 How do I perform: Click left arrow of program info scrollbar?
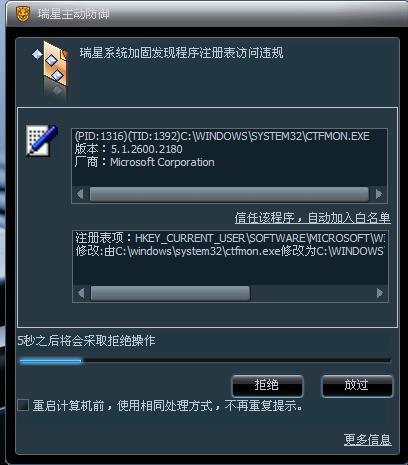[80, 194]
